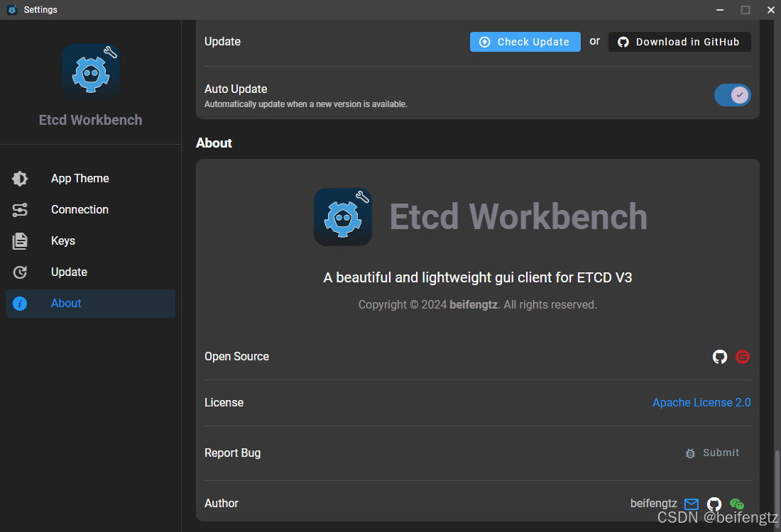Image resolution: width=781 pixels, height=532 pixels.
Task: Open Gitee repository red icon
Action: pos(743,357)
